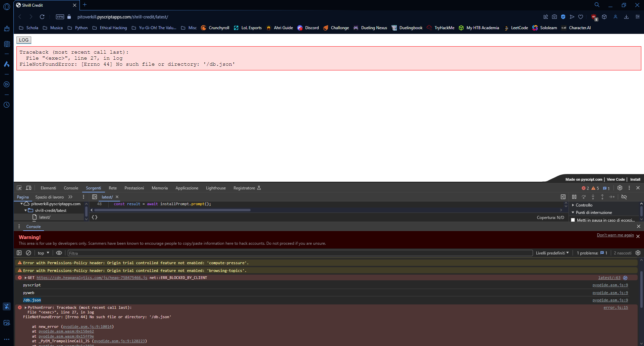The width and height of the screenshot is (644, 346).
Task: Expand the 'Controllo' watch section
Action: [584, 205]
